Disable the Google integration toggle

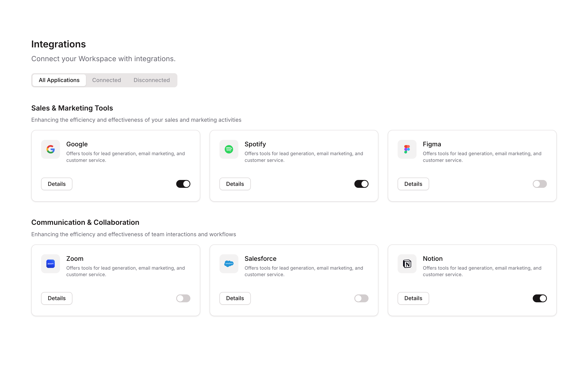tap(183, 184)
